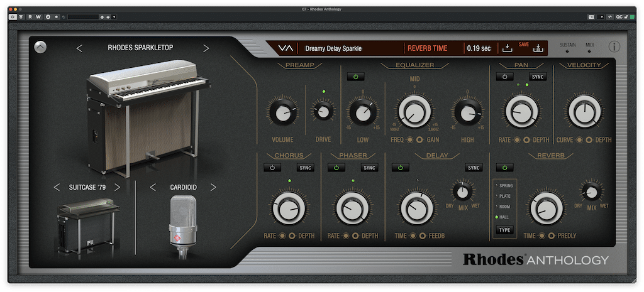Toggle the Equalizer power button
The width and height of the screenshot is (644, 292).
[x=355, y=77]
